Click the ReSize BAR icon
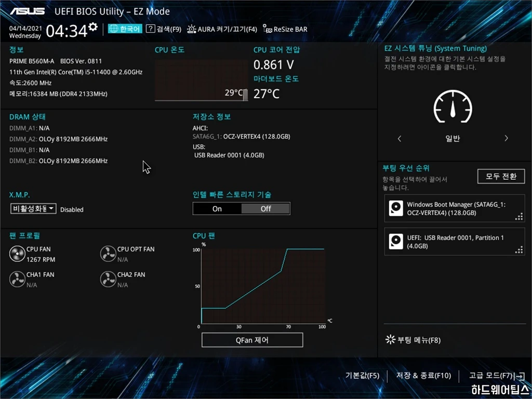The width and height of the screenshot is (532, 399). pyautogui.click(x=268, y=29)
